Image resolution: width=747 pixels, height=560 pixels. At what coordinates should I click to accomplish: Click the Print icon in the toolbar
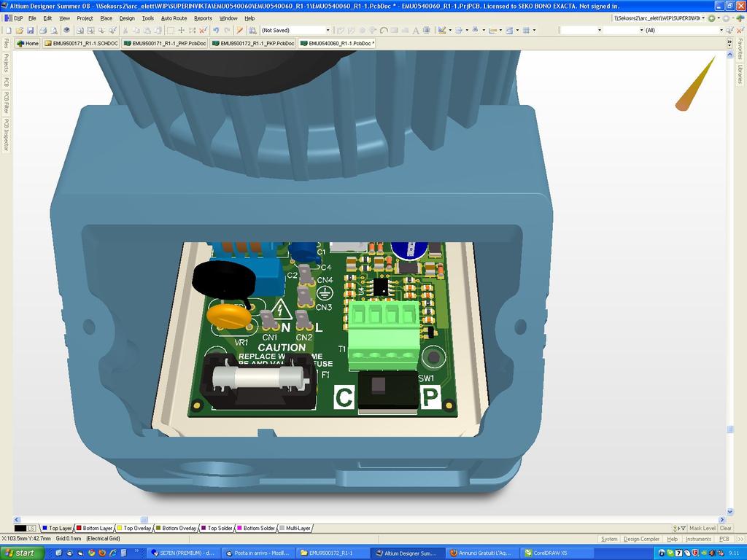43,30
